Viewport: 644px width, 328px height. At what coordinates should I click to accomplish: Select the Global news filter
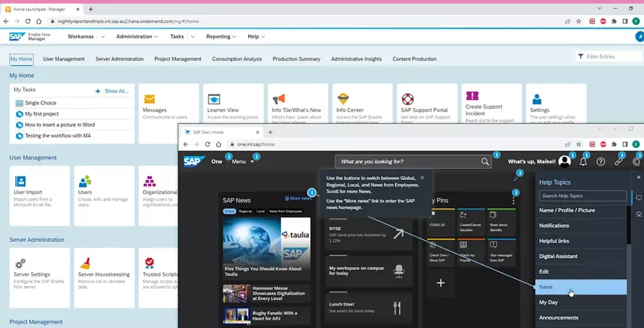tap(229, 211)
